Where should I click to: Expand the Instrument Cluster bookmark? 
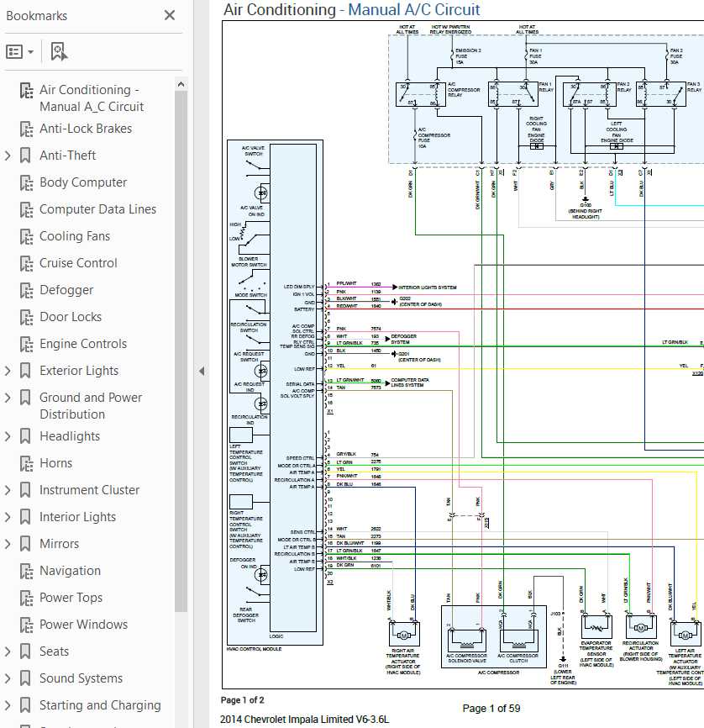tap(8, 490)
